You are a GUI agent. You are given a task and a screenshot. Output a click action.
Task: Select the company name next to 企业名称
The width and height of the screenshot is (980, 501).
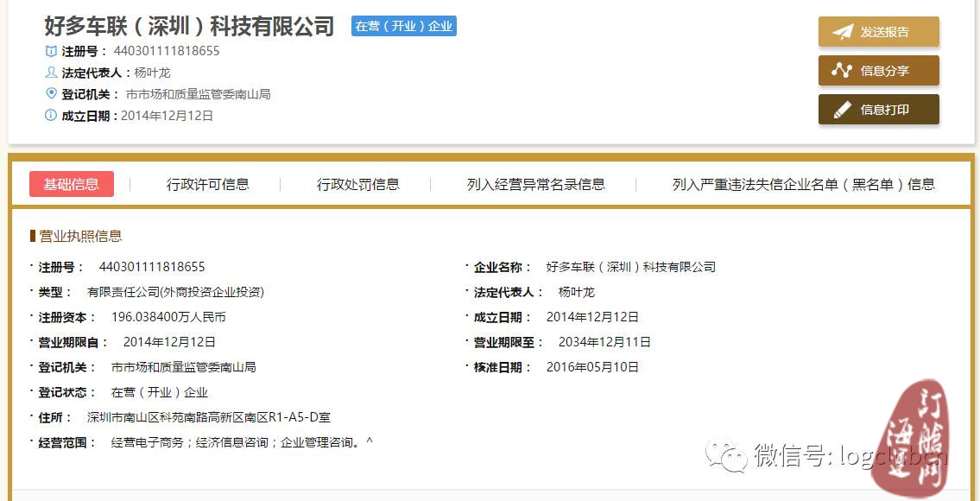tap(630, 267)
